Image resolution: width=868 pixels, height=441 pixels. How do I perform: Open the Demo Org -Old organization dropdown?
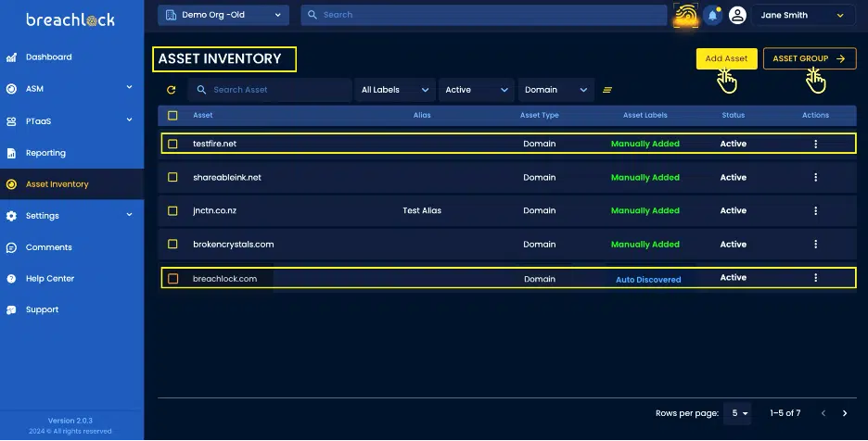pos(223,15)
